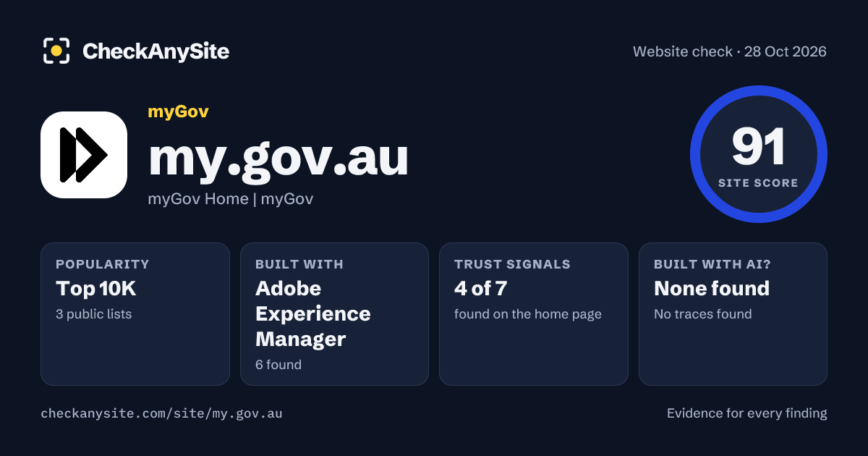Click the "SITE SCORE" label
The image size is (868, 456).
tap(758, 183)
